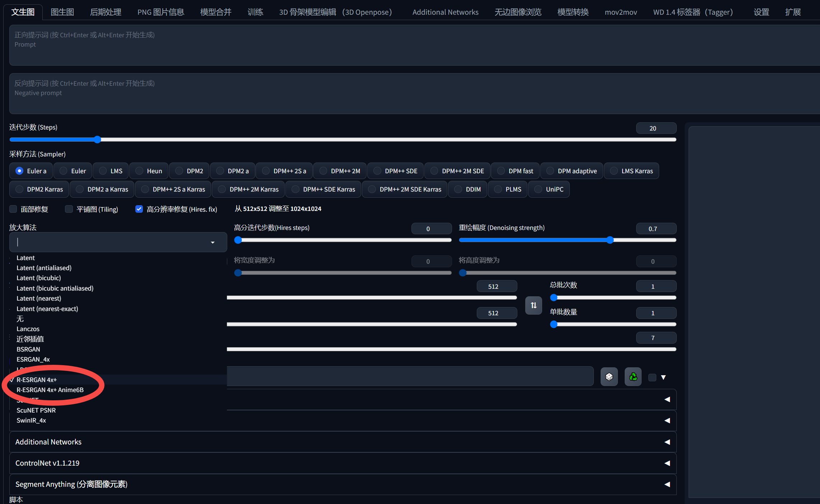This screenshot has height=504, width=820.
Task: Click the Steps value field showing 20
Action: pos(656,128)
